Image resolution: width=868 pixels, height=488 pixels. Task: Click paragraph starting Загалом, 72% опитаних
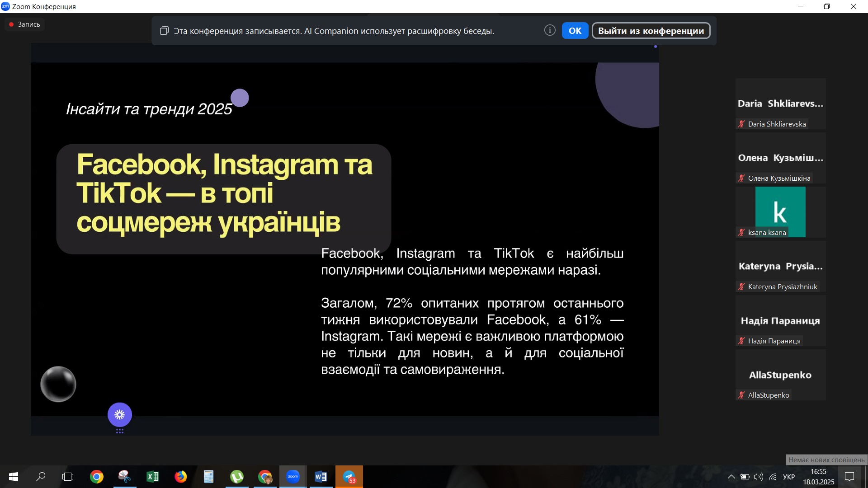[x=472, y=336]
